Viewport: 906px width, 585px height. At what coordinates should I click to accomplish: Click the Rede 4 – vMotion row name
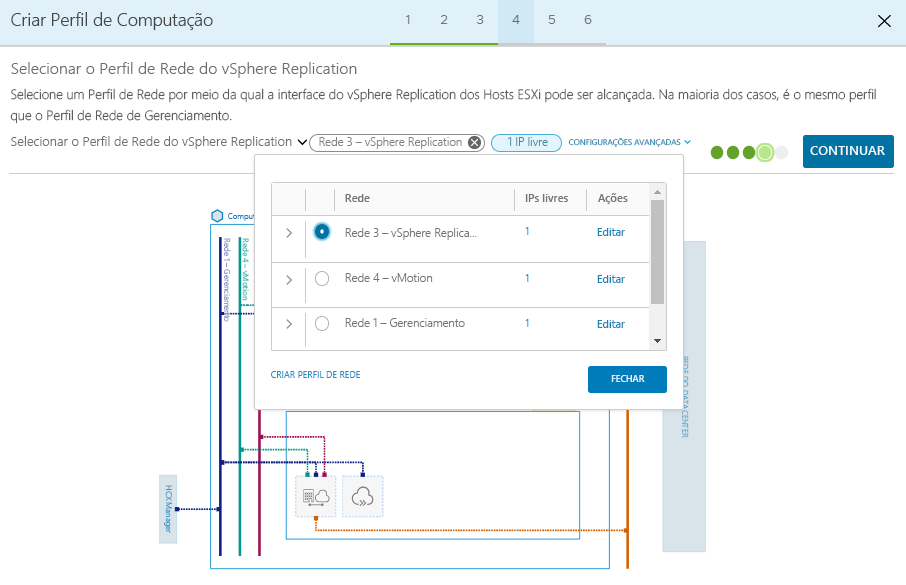(x=388, y=278)
